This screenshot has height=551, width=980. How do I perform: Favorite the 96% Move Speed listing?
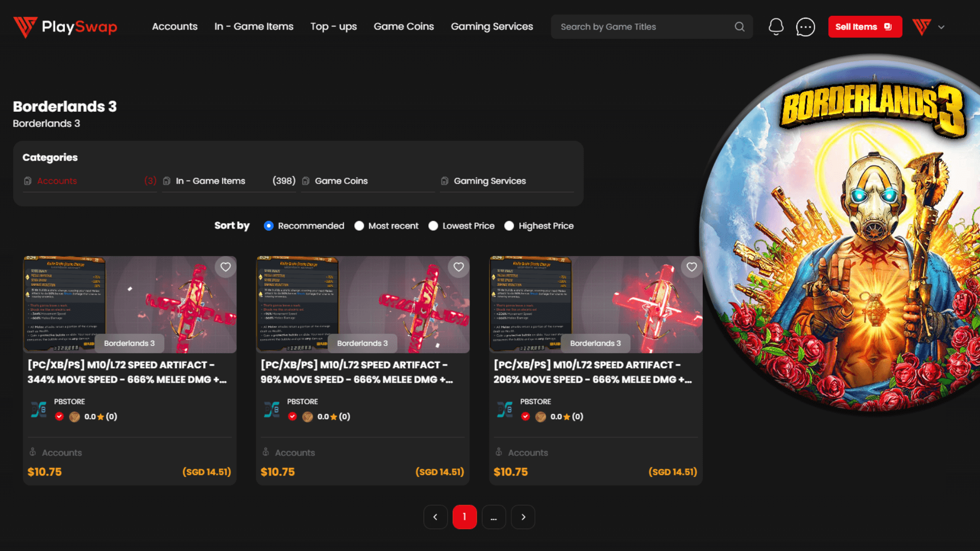point(459,267)
